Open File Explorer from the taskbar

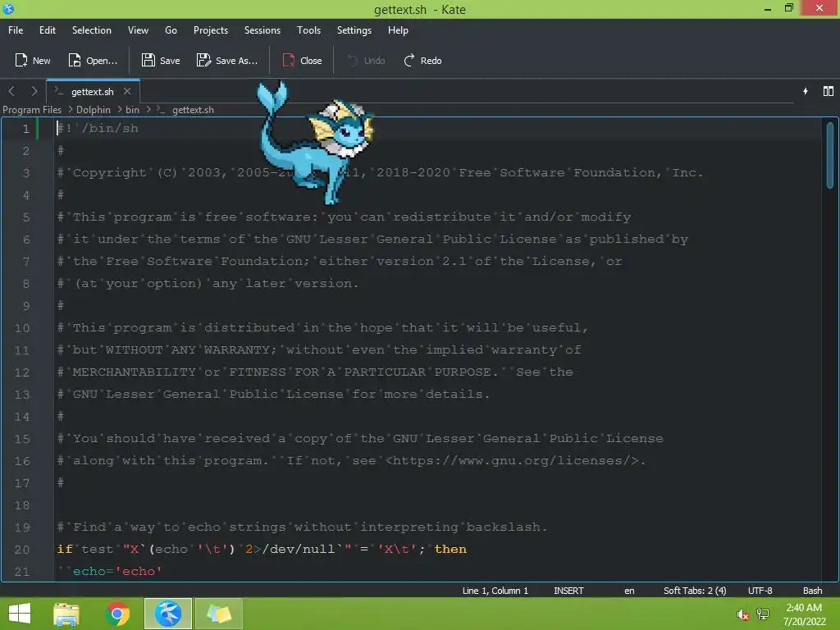pos(66,614)
